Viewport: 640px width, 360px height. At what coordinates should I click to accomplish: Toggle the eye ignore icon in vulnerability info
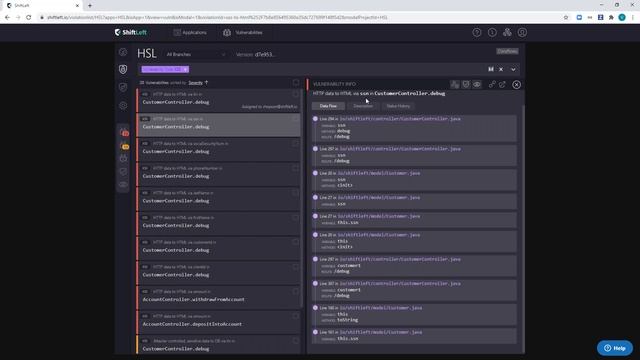pos(477,84)
